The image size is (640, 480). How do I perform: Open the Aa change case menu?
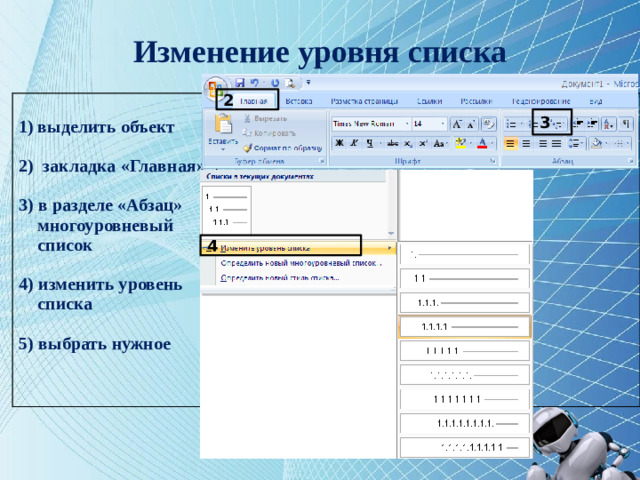point(440,144)
